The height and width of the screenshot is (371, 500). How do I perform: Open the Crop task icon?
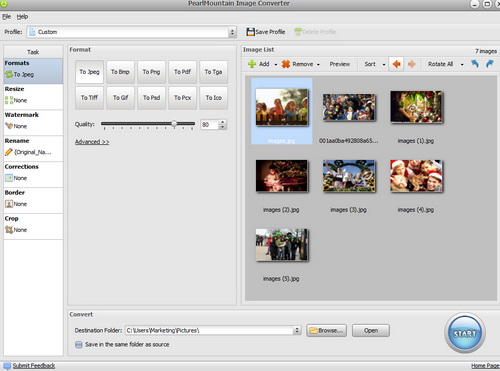(x=9, y=230)
